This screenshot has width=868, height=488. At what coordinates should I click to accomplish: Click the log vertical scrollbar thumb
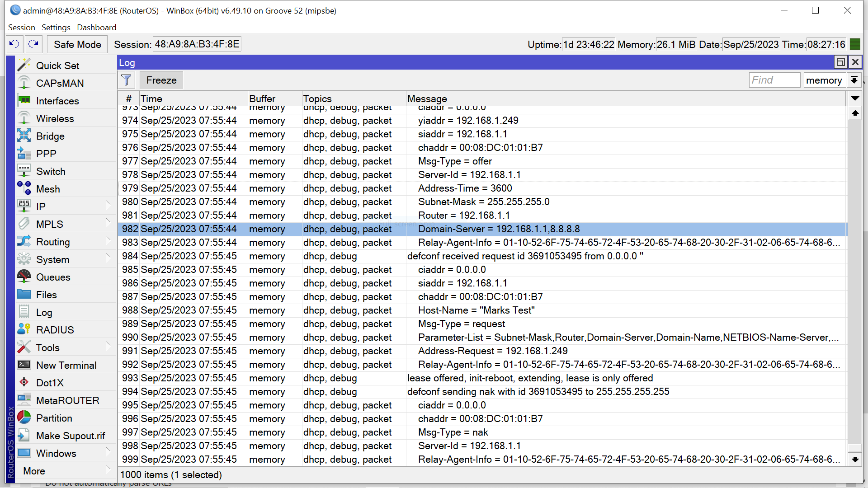(855, 448)
